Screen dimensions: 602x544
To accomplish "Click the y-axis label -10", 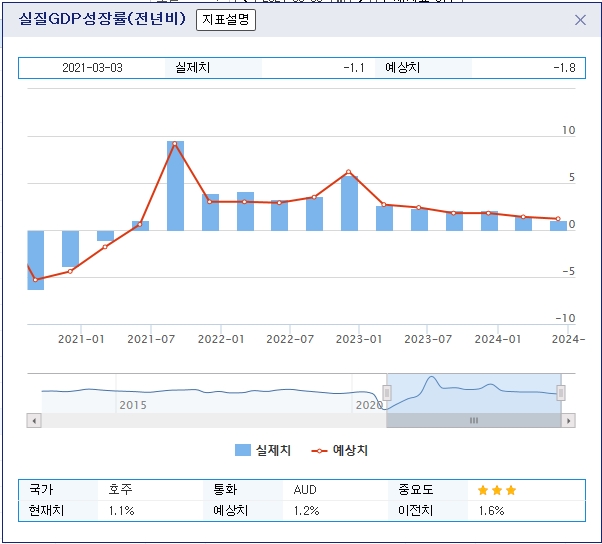I will pyautogui.click(x=566, y=318).
